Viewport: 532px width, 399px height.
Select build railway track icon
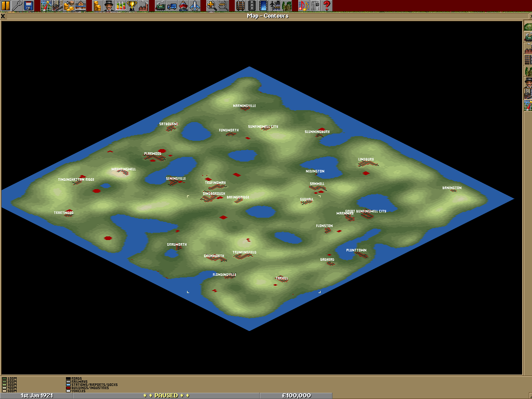[x=241, y=6]
